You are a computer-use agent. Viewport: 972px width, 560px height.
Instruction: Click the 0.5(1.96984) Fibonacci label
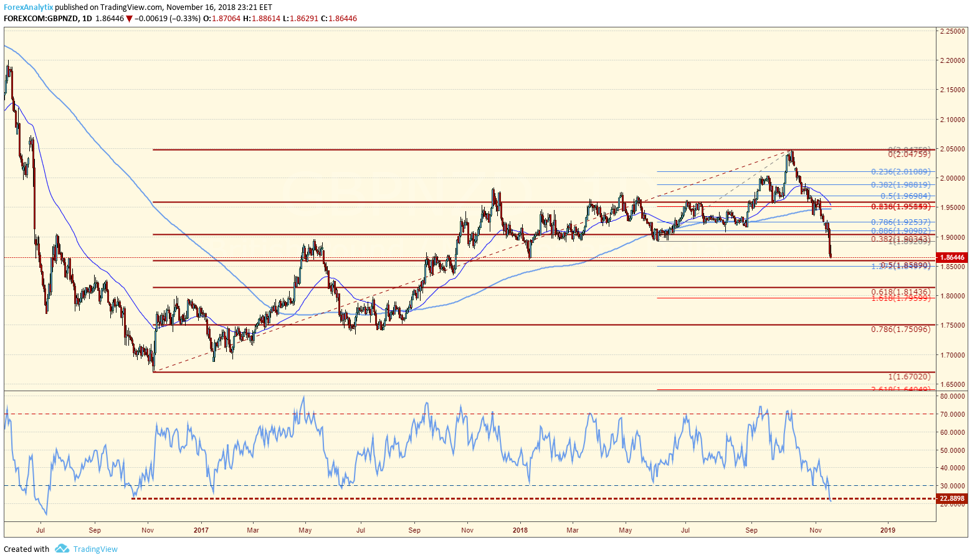[x=905, y=196]
